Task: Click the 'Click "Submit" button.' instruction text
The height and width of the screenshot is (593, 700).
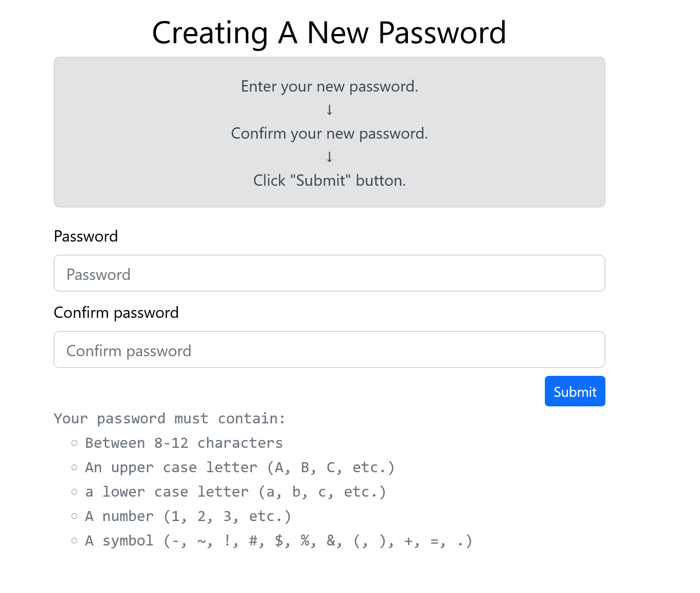Action: [x=329, y=181]
